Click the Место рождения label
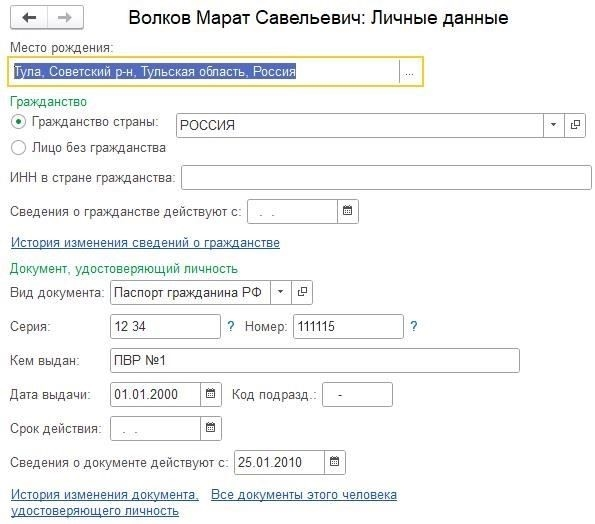 61,48
